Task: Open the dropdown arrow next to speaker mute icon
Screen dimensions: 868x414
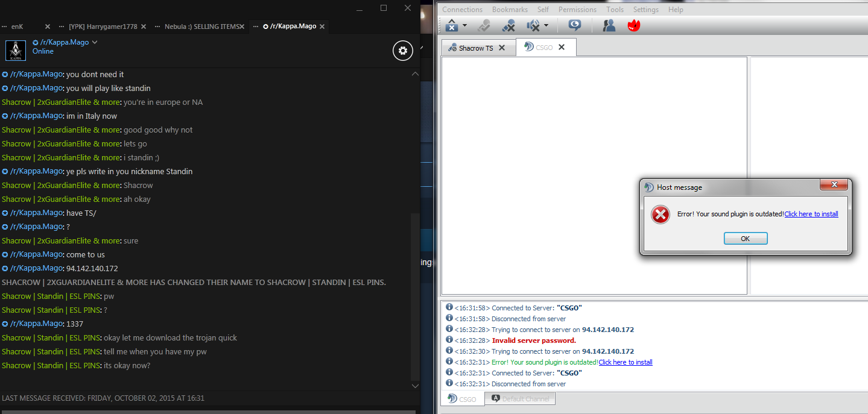Action: tap(546, 26)
